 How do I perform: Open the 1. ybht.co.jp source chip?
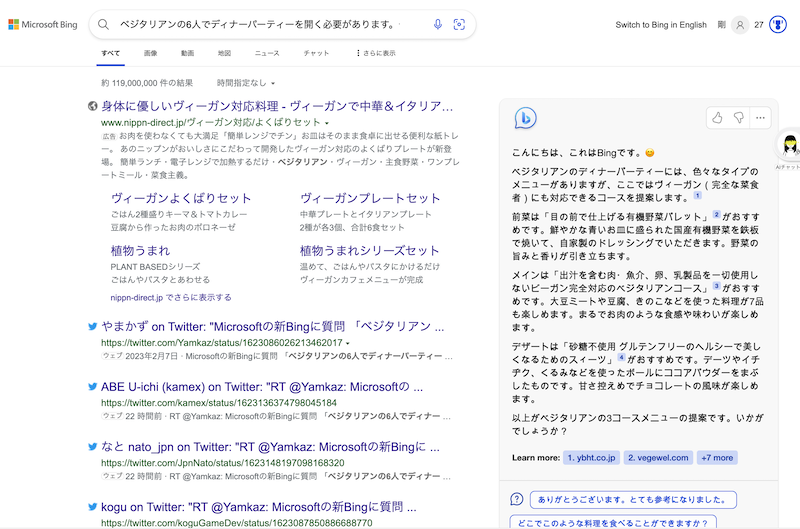(x=592, y=458)
